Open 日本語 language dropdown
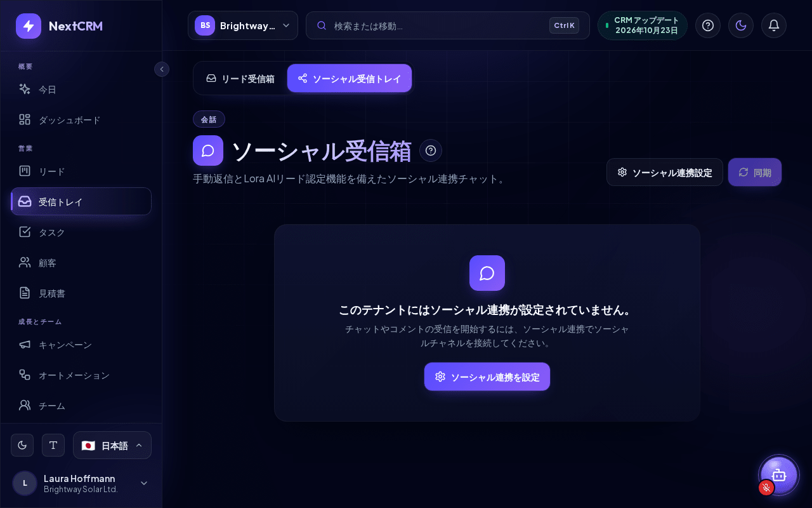Viewport: 812px width, 508px height. click(x=112, y=445)
